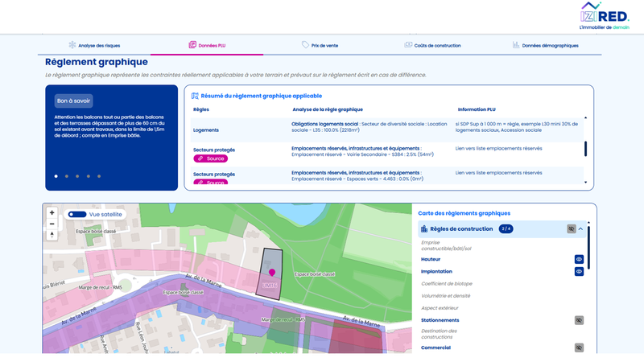This screenshot has height=362, width=644.
Task: Click the 2/4 layer count badge
Action: click(506, 229)
